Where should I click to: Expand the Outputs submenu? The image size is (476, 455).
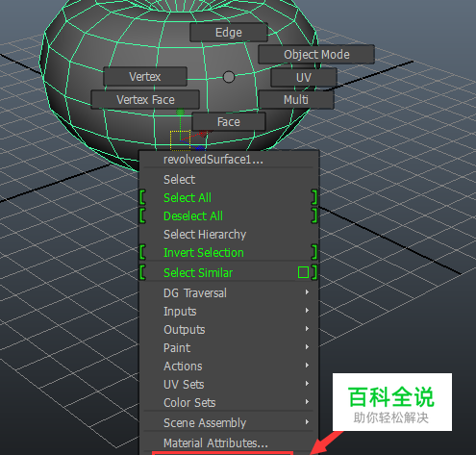(x=229, y=329)
